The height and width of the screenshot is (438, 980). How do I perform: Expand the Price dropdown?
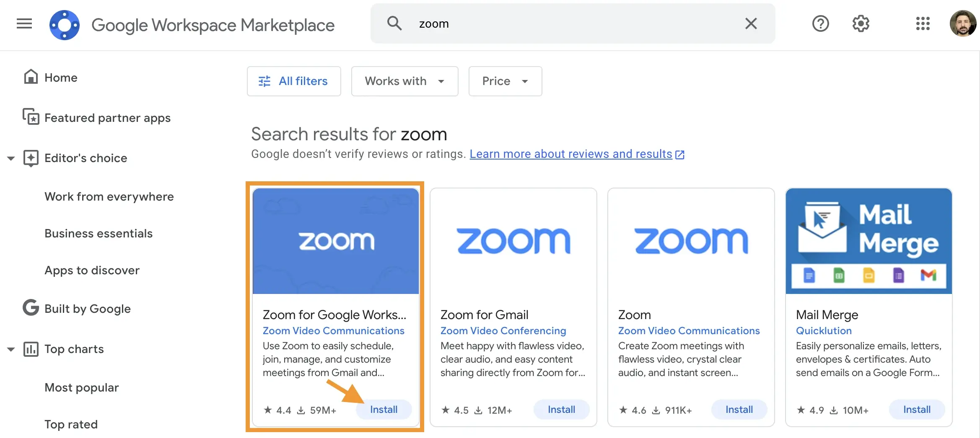[x=505, y=81]
